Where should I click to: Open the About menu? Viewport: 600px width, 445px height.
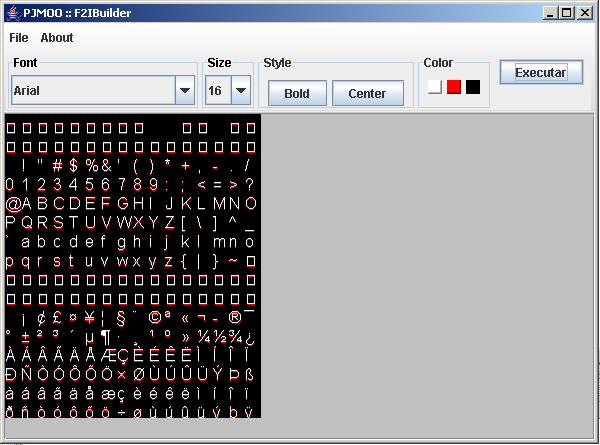click(x=57, y=38)
